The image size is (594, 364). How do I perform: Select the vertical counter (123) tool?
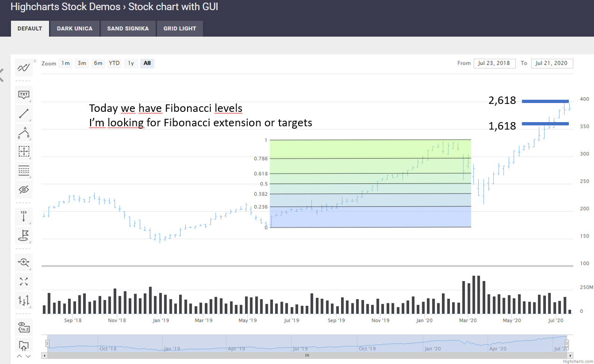tap(24, 216)
